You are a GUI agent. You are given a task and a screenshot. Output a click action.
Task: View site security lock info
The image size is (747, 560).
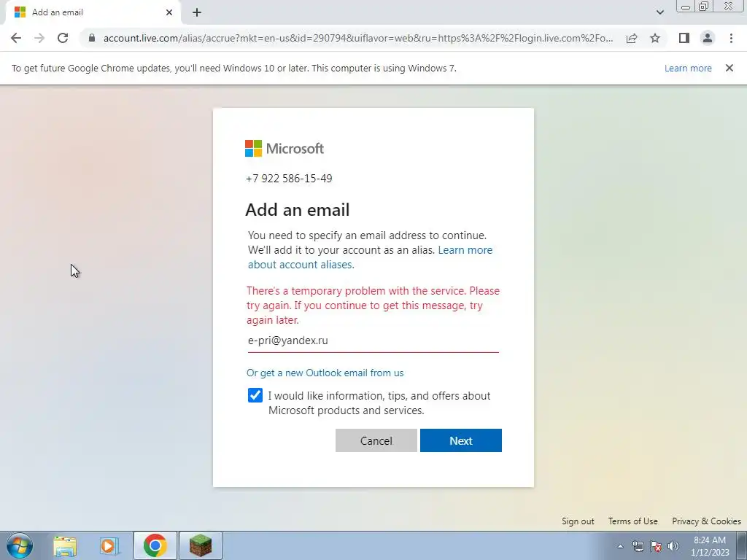coord(92,38)
